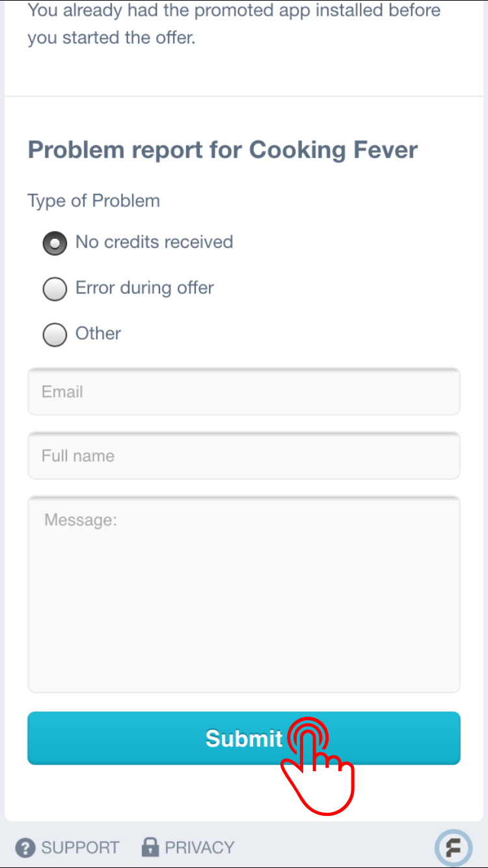This screenshot has width=488, height=868.
Task: Click the 'Cooking Fever' app name in heading
Action: click(x=333, y=150)
